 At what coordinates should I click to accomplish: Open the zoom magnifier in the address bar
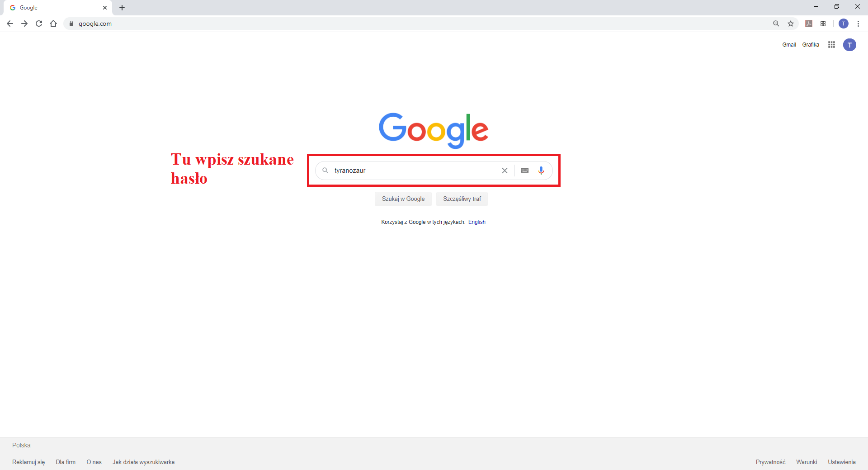click(776, 24)
